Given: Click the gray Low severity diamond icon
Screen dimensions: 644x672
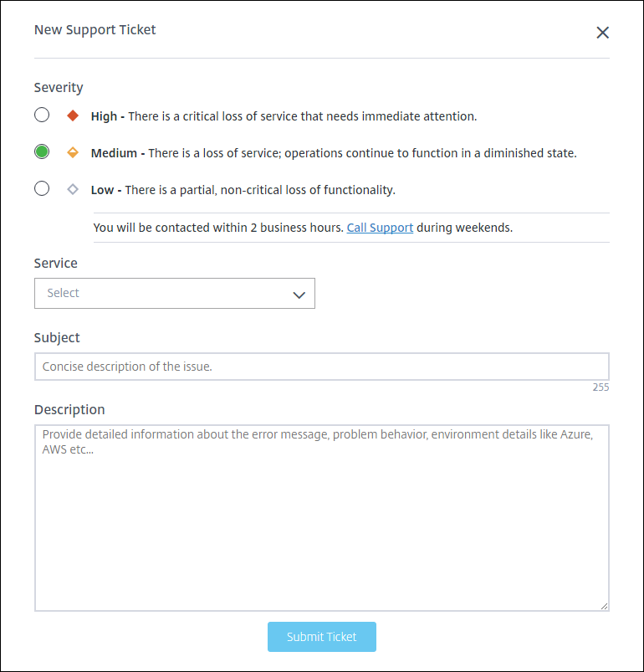Looking at the screenshot, I should (73, 189).
